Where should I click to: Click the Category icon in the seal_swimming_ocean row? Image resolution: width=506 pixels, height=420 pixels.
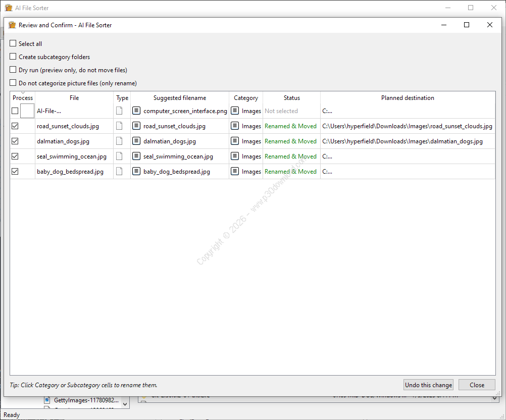235,156
